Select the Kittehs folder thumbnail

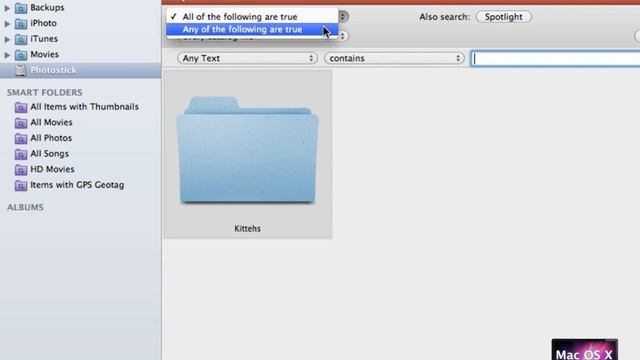tap(247, 150)
